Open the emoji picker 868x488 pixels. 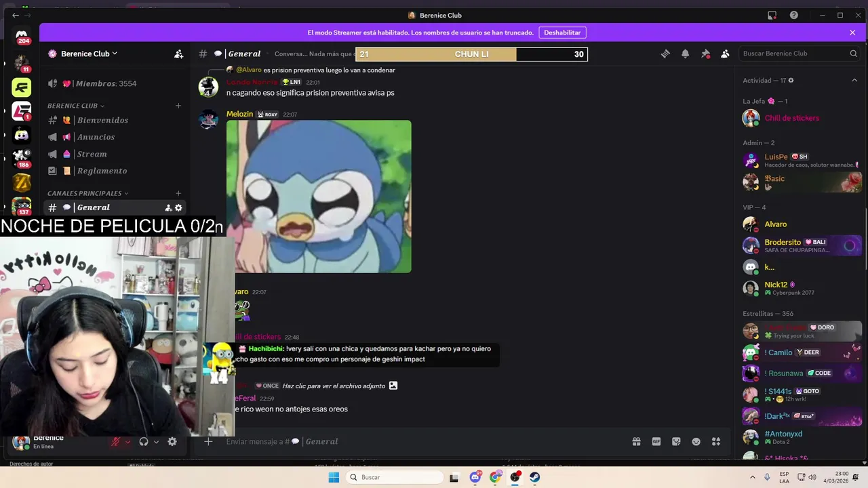click(x=696, y=441)
